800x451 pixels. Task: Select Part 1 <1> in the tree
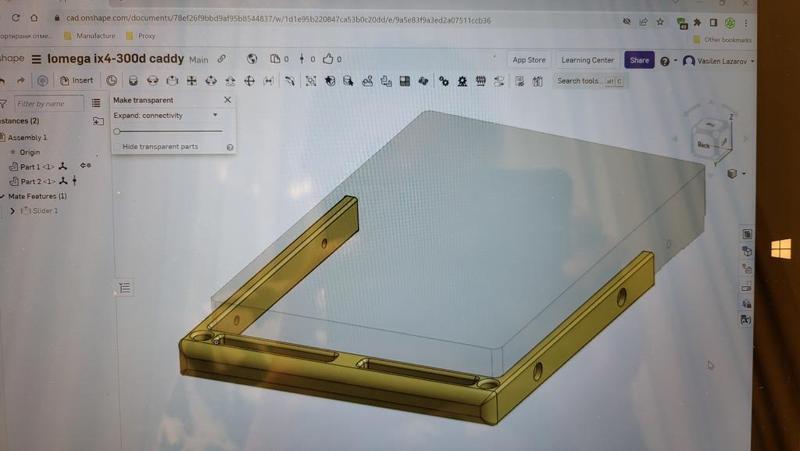[37, 167]
